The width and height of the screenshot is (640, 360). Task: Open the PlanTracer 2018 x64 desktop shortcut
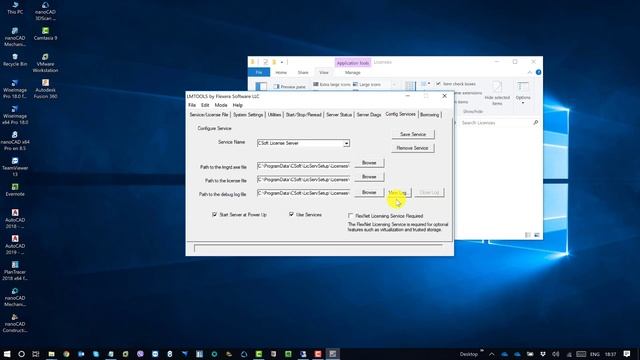coord(15,271)
